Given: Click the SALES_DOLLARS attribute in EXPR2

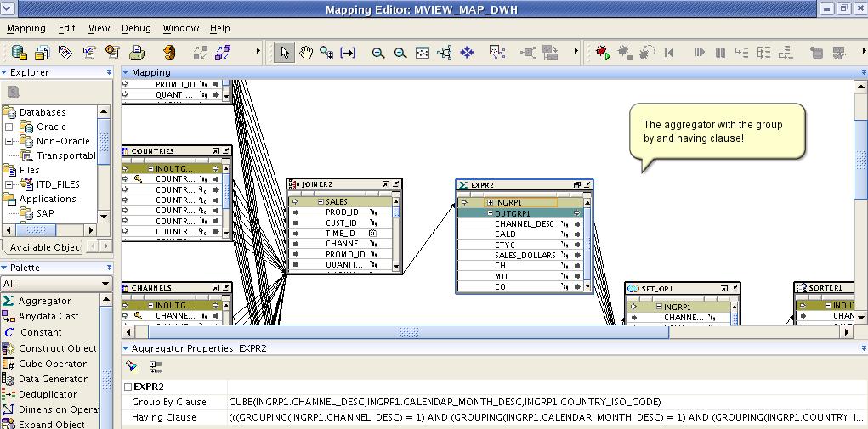Looking at the screenshot, I should point(525,256).
